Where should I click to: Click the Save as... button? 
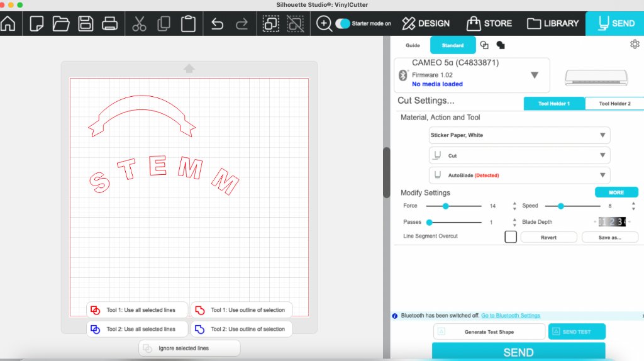tap(610, 237)
